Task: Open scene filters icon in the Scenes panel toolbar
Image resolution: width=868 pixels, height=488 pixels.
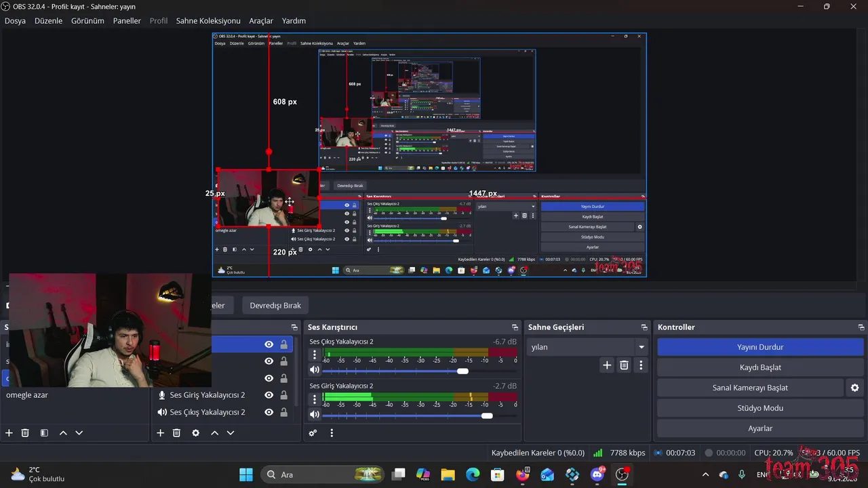Action: coord(44,432)
